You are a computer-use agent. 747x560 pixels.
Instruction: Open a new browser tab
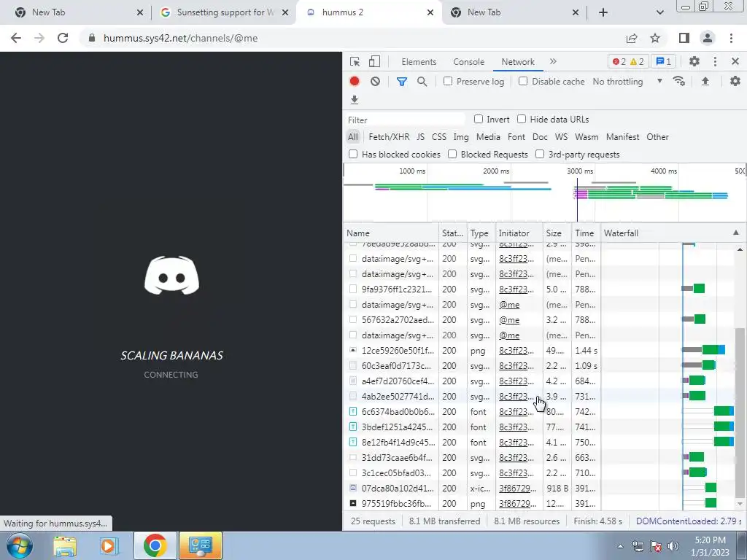click(x=603, y=12)
